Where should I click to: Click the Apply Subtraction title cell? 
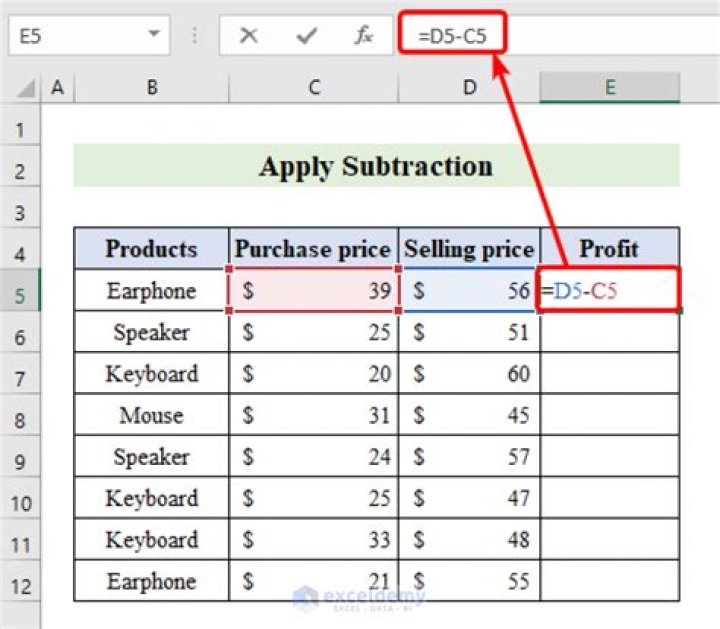tap(376, 166)
